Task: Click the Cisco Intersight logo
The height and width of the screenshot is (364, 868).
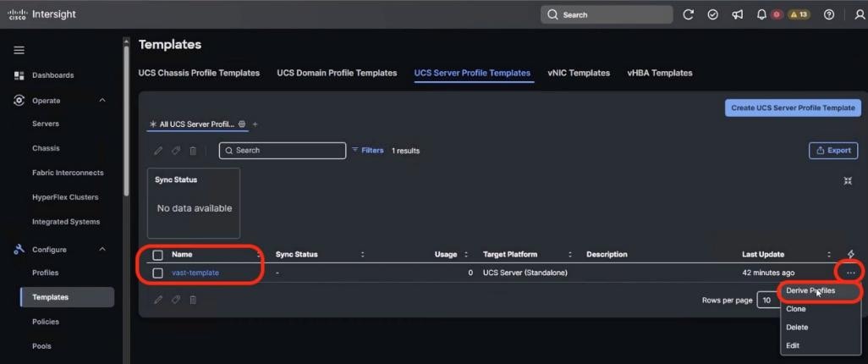Action: click(41, 14)
